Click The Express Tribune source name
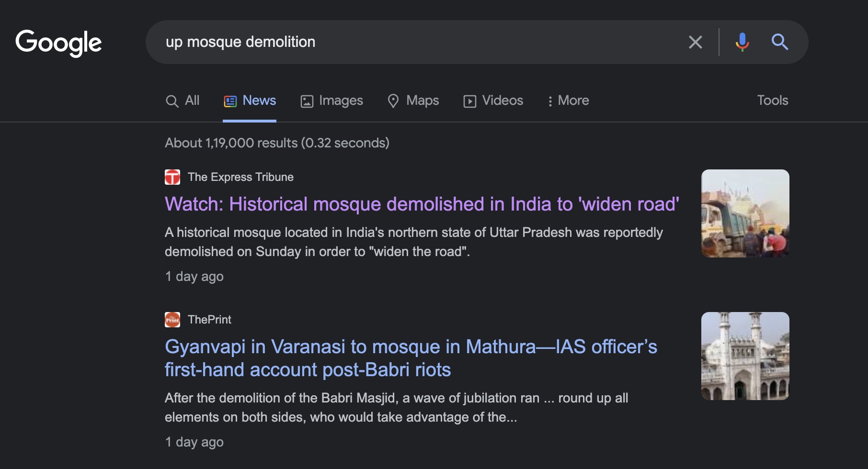 240,177
